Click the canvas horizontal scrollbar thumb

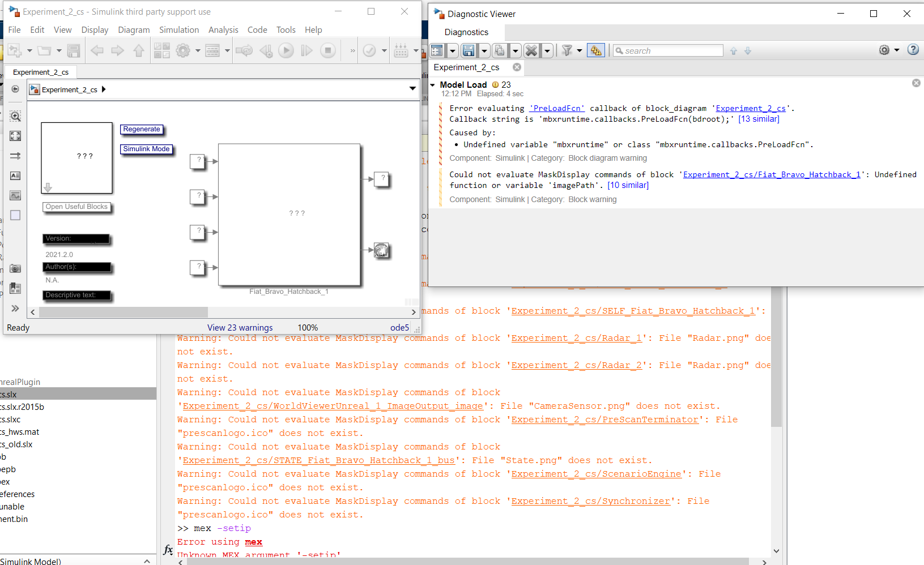coord(123,313)
